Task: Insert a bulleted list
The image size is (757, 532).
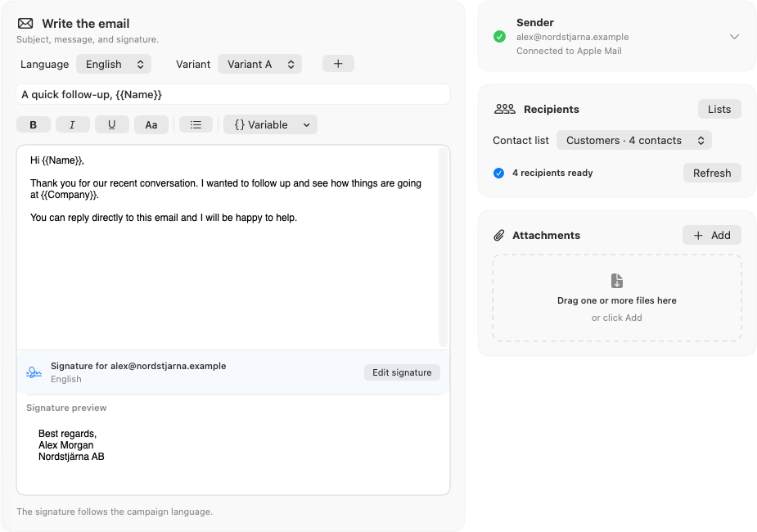Action: (196, 124)
